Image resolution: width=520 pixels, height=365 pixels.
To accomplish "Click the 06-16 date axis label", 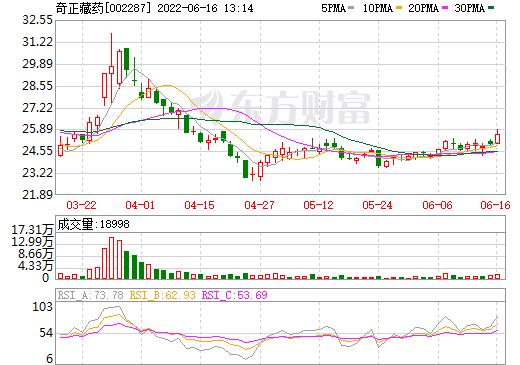I will click(x=495, y=205).
